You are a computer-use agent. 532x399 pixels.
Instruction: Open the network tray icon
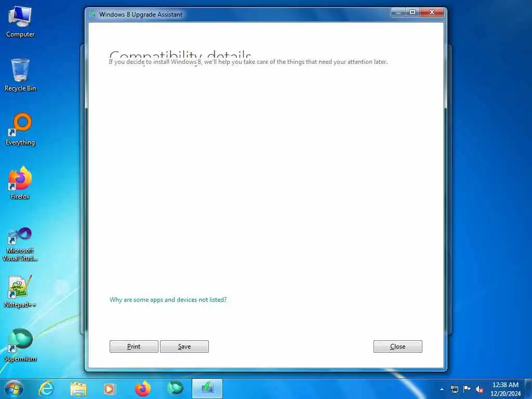(x=455, y=389)
